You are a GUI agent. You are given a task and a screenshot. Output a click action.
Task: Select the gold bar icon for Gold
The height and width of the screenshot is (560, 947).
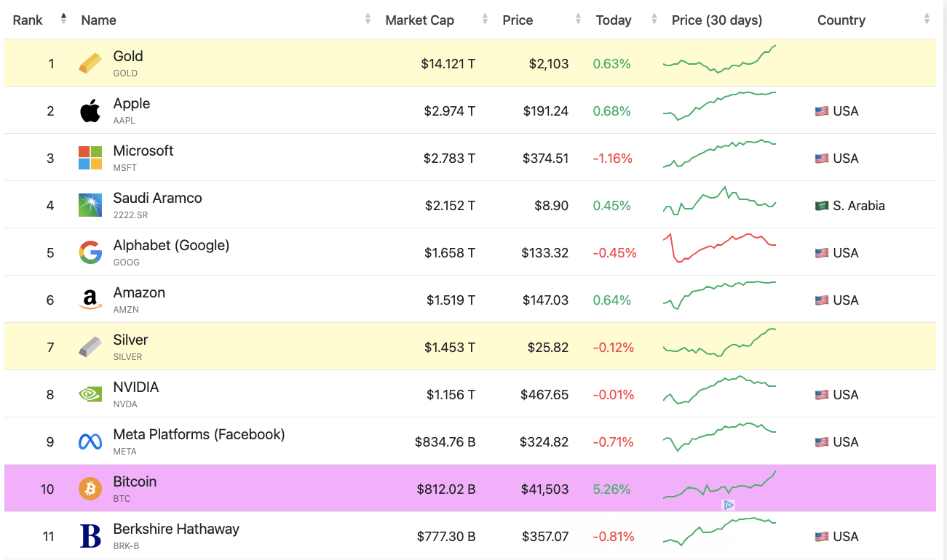pos(89,63)
